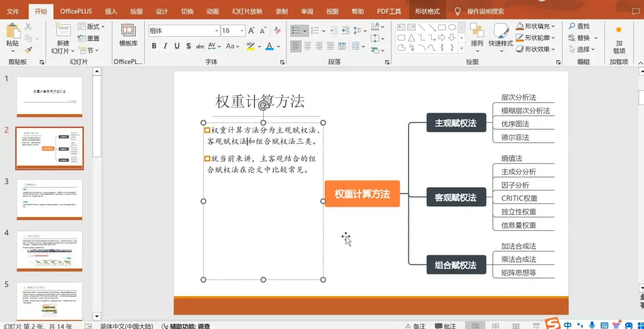Screen dimensions: 644x329
Task: Open the 排列 arrange menu
Action: click(477, 38)
